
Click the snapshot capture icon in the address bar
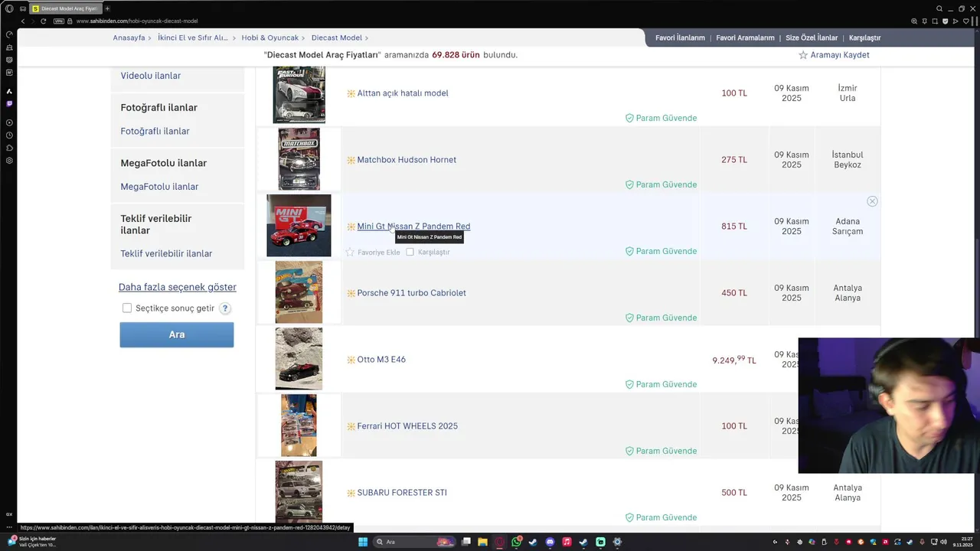pyautogui.click(x=936, y=21)
